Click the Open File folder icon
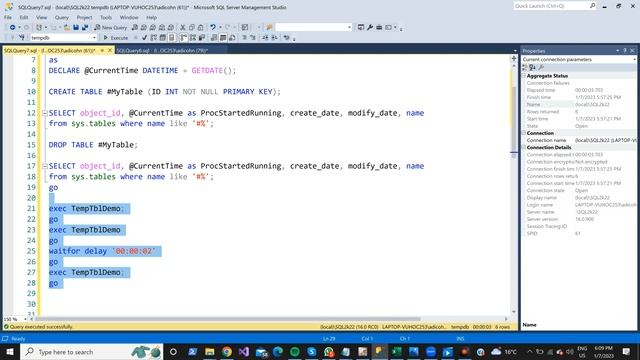 (67, 27)
